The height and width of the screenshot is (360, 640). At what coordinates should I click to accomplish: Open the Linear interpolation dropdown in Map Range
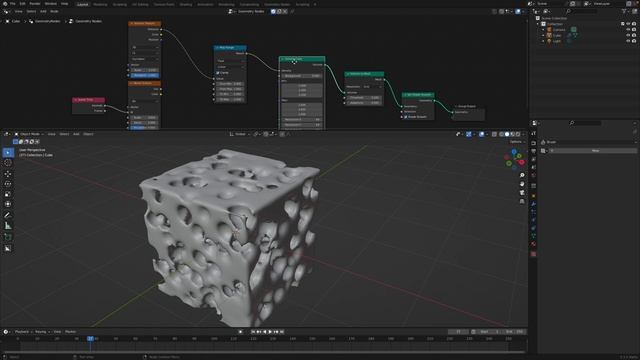[230, 67]
